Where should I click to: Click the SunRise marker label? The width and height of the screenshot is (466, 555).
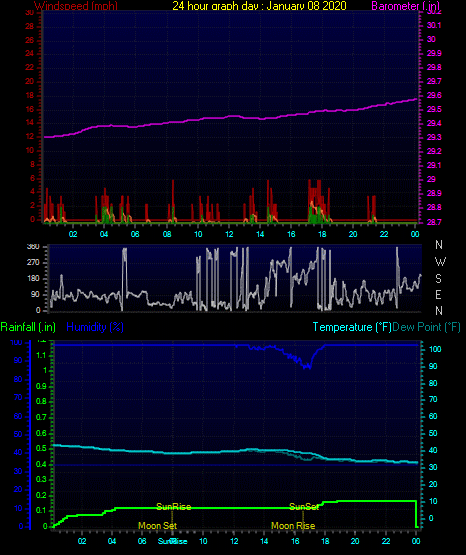pos(174,507)
